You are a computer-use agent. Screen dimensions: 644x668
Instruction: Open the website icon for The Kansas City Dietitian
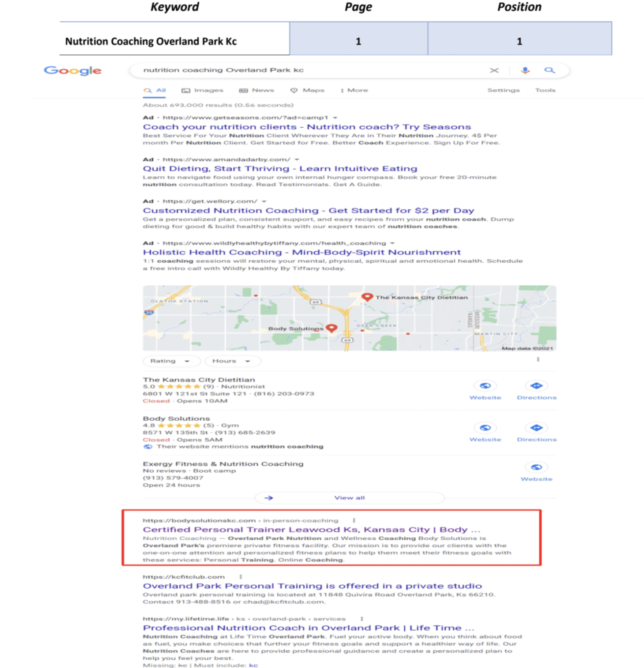click(x=485, y=386)
